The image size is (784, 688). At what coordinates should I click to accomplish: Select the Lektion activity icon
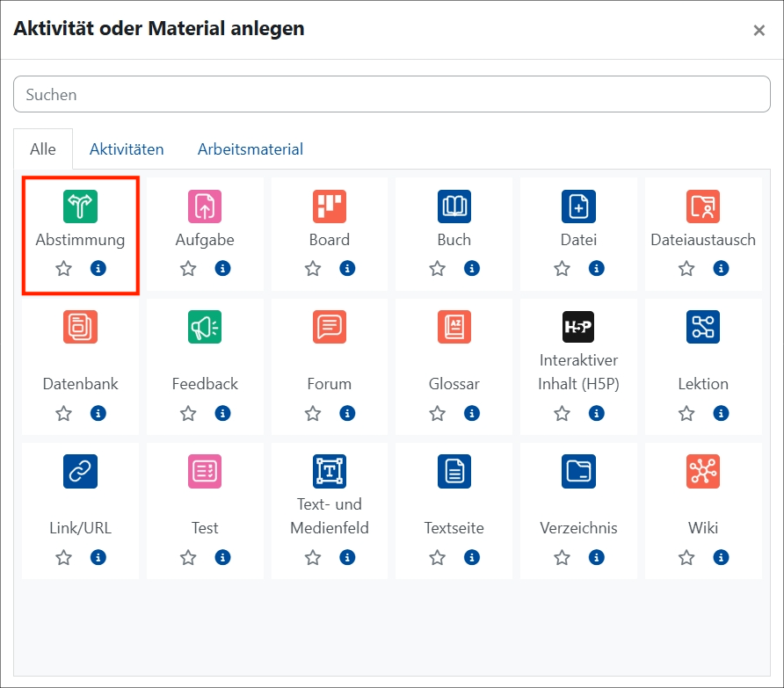coord(703,326)
